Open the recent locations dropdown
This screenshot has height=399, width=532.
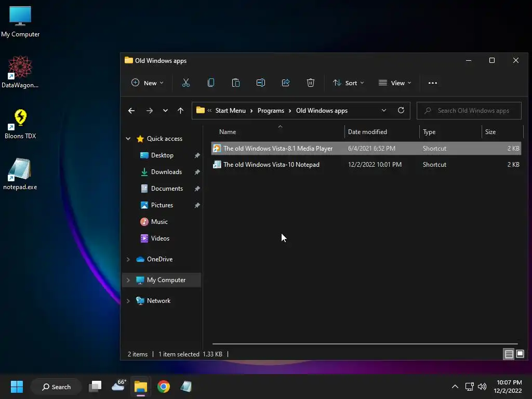coord(165,111)
